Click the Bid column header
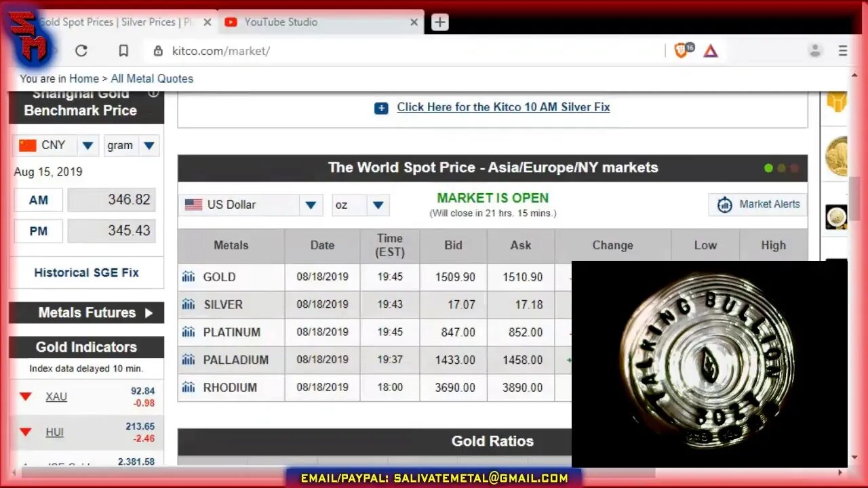This screenshot has width=868, height=488. 454,245
